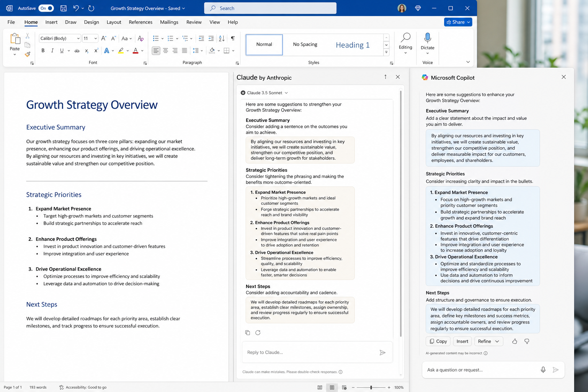Regenerate Claude's response

pyautogui.click(x=258, y=333)
